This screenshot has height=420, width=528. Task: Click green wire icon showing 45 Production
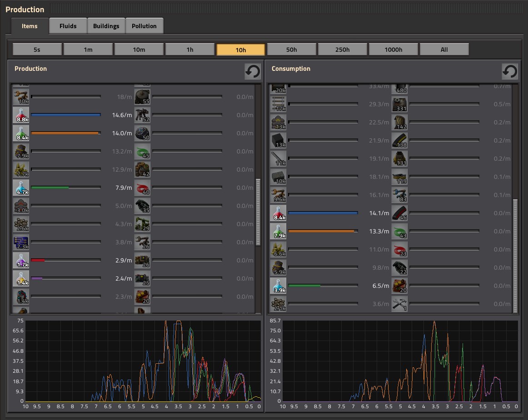142,152
